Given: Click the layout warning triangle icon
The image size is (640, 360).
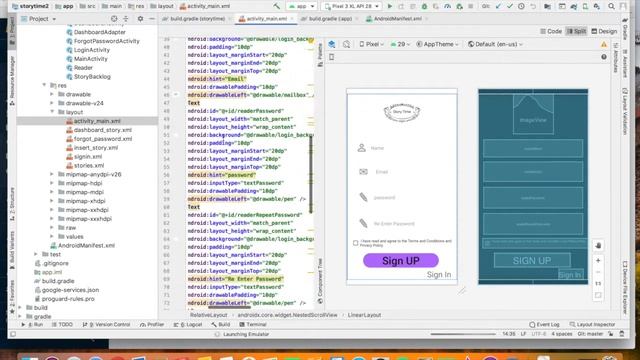Looking at the screenshot, I should pos(604,44).
